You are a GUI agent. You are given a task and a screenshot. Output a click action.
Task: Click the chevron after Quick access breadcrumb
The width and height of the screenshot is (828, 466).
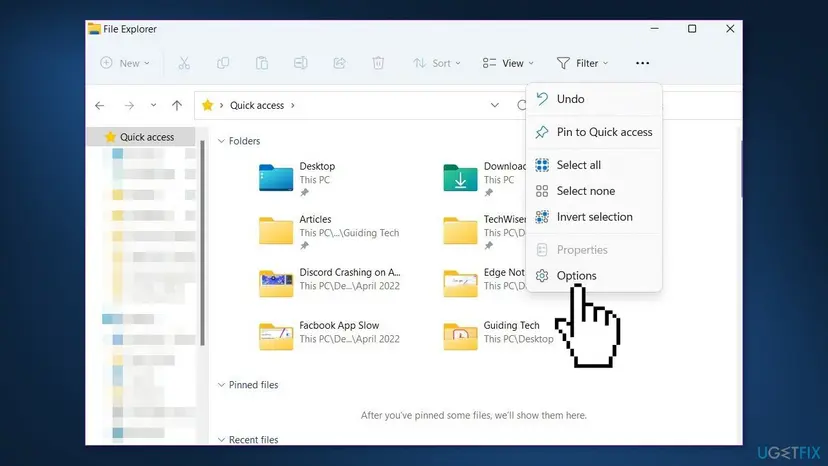(293, 105)
